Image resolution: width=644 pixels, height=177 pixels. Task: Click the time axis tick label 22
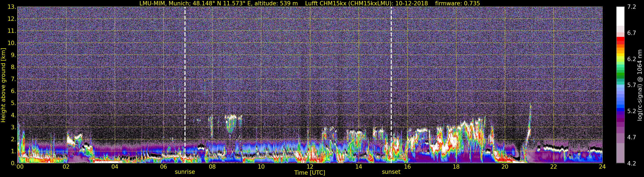(554, 167)
